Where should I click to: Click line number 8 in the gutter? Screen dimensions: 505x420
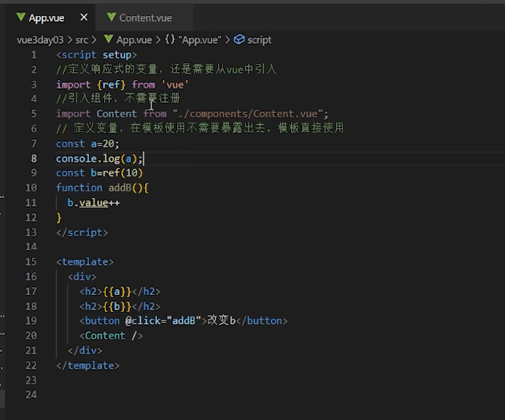point(34,159)
